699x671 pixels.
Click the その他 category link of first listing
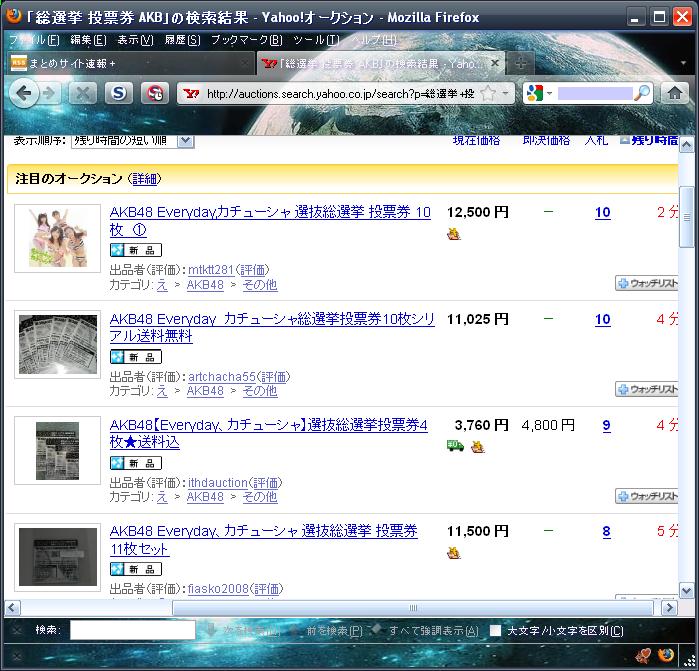pos(260,285)
